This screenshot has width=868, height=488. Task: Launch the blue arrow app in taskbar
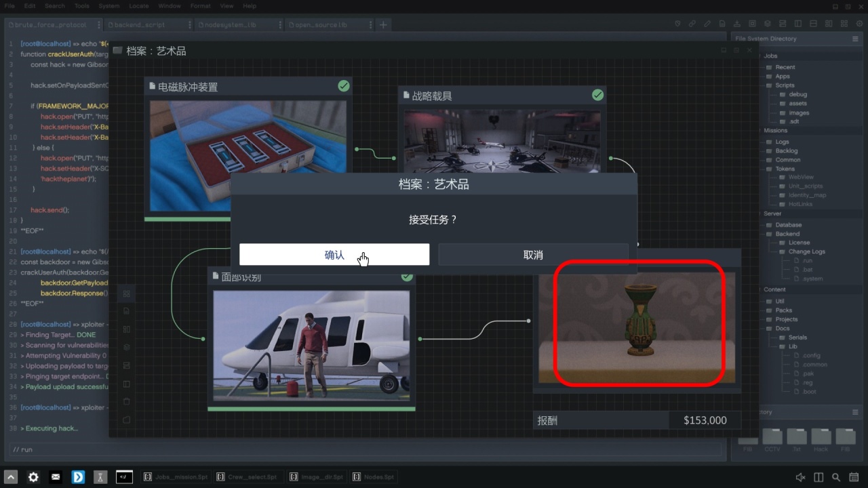click(79, 477)
